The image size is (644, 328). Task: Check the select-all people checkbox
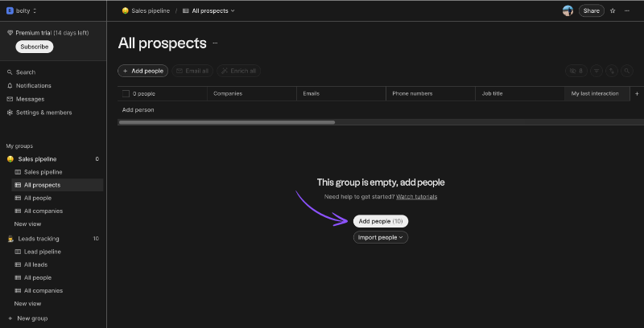tap(126, 94)
